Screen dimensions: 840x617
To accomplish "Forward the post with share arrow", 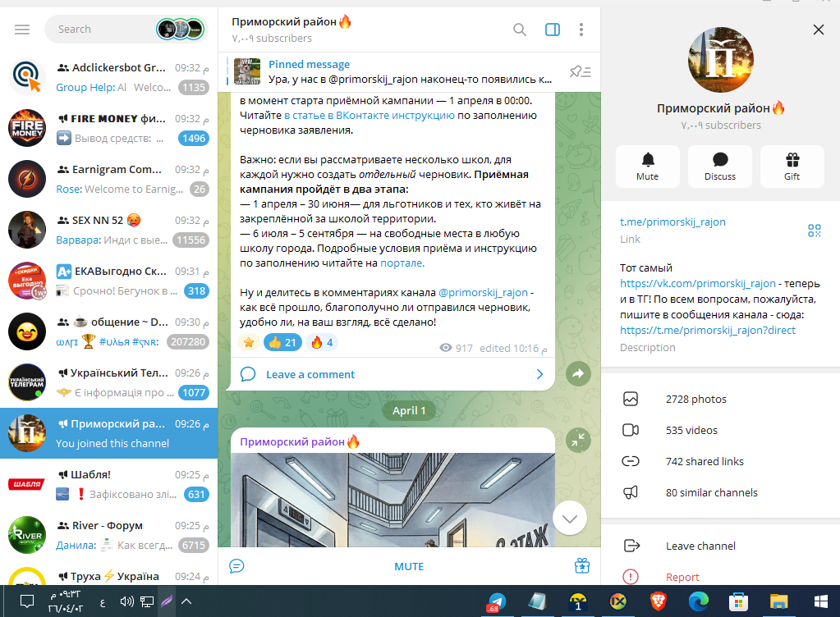I will tap(578, 374).
